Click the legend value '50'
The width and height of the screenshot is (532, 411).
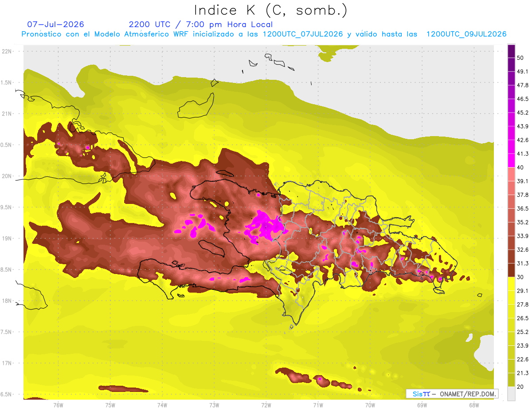520,58
